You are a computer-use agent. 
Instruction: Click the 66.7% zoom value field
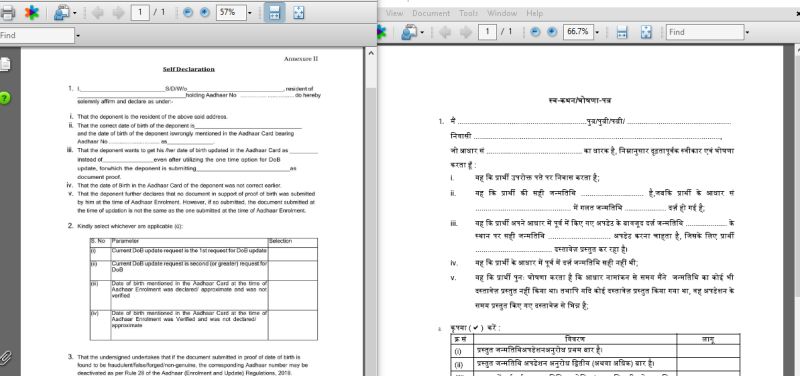pyautogui.click(x=578, y=32)
